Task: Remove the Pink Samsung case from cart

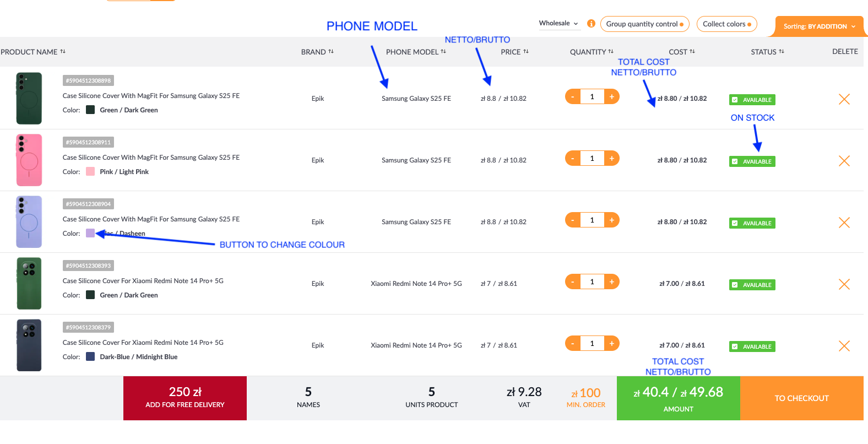Action: (x=844, y=161)
